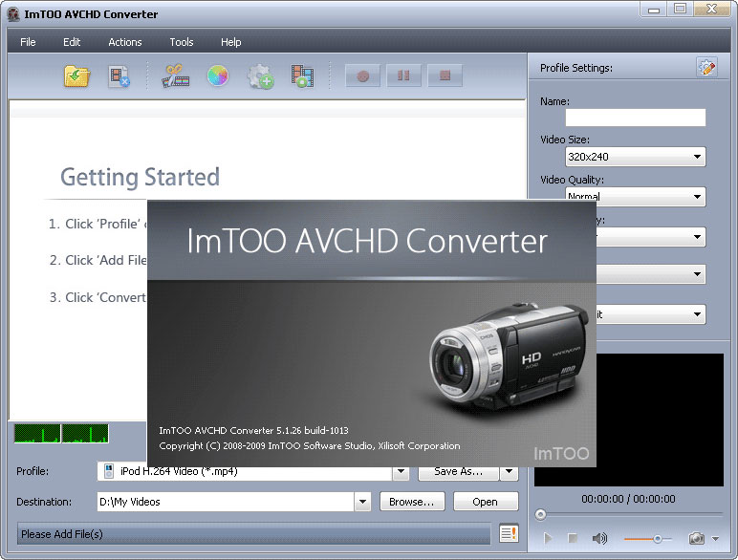Mute the preview speaker volume

(600, 539)
